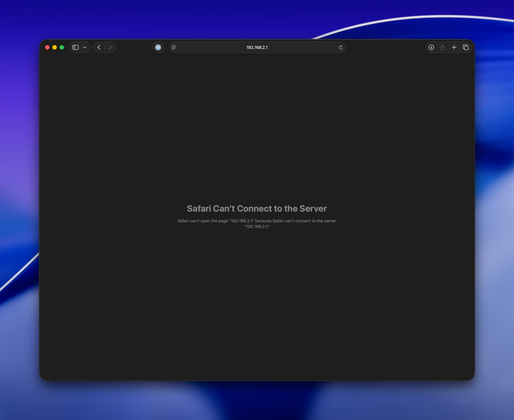Click the desktop wallpaper outside Safari
This screenshot has width=514, height=420.
(x=257, y=402)
